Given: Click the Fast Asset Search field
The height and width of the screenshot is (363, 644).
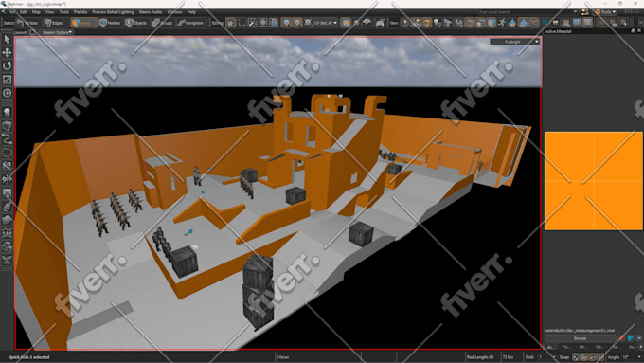Looking at the screenshot, I should tap(525, 12).
